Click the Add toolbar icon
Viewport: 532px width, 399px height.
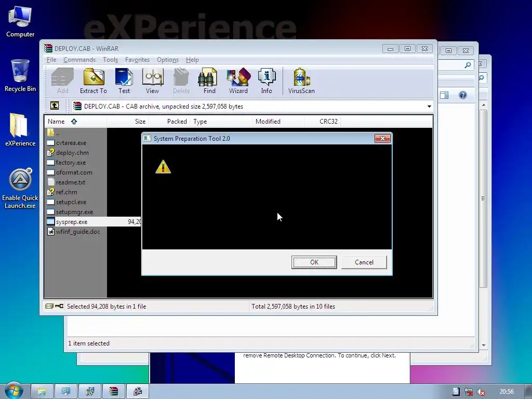point(62,81)
